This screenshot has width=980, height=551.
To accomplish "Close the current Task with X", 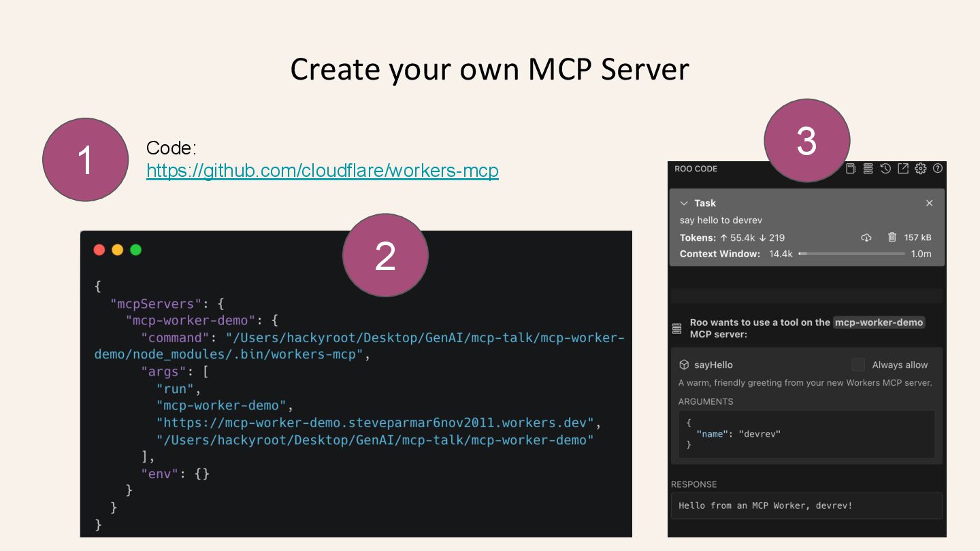I will pos(930,203).
